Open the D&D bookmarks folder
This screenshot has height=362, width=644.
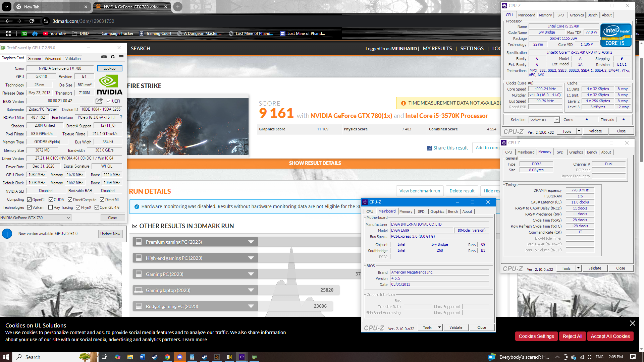(80, 34)
